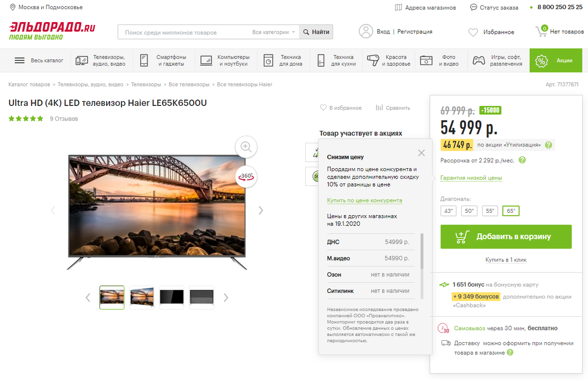The height and width of the screenshot is (381, 588).
Task: Click the location pin icon by Москва
Action: coord(12,7)
